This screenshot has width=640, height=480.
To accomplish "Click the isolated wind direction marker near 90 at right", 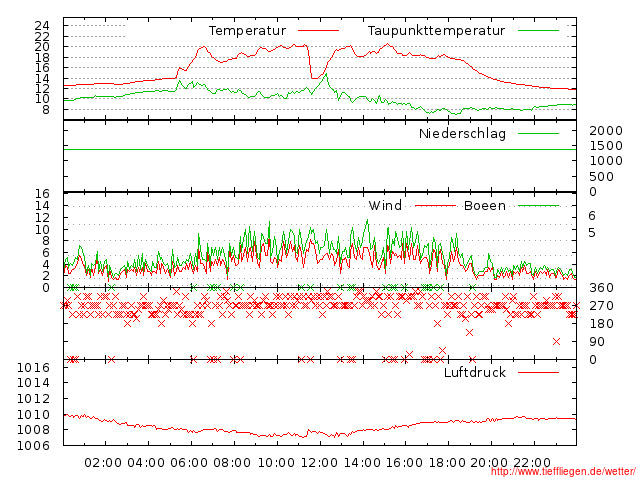I will point(556,341).
